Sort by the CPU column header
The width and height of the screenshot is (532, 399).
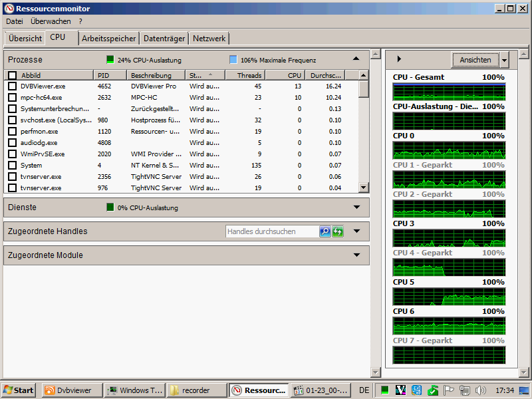(285, 75)
